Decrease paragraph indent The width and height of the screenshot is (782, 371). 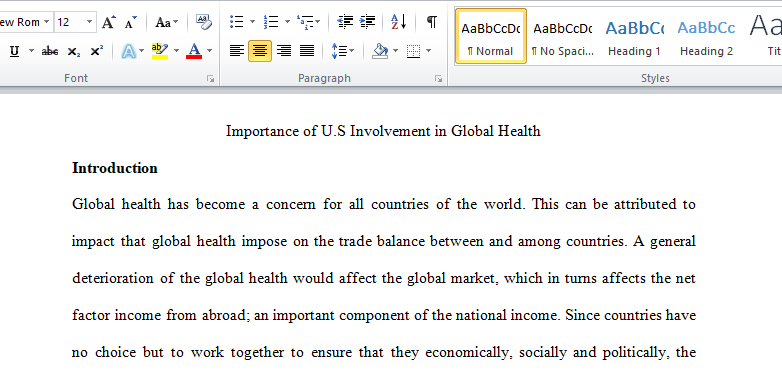[345, 22]
